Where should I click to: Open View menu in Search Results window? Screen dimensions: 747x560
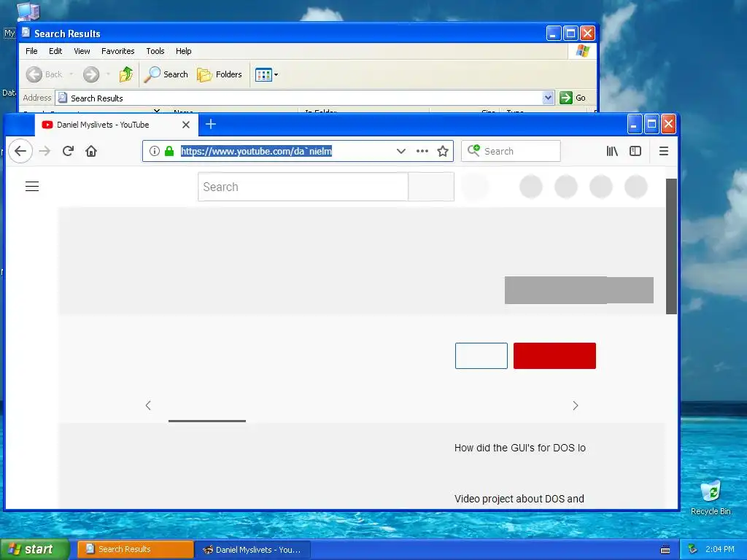tap(82, 51)
